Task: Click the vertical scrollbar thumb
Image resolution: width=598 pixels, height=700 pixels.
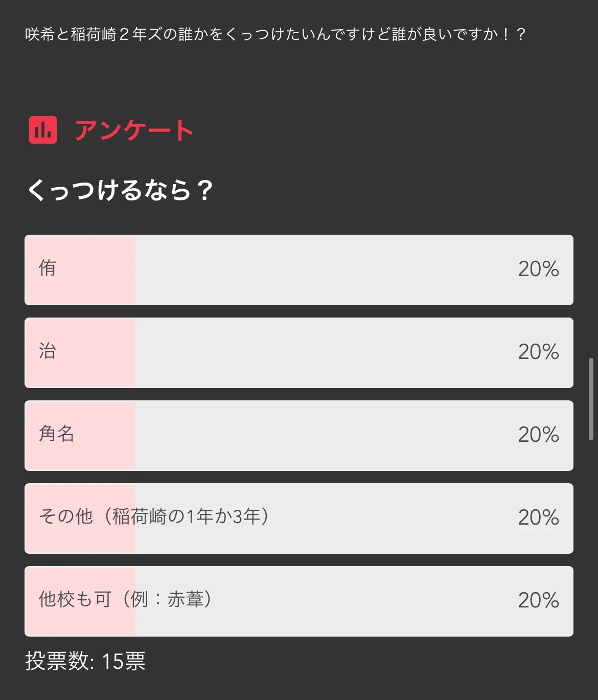Action: tap(591, 399)
